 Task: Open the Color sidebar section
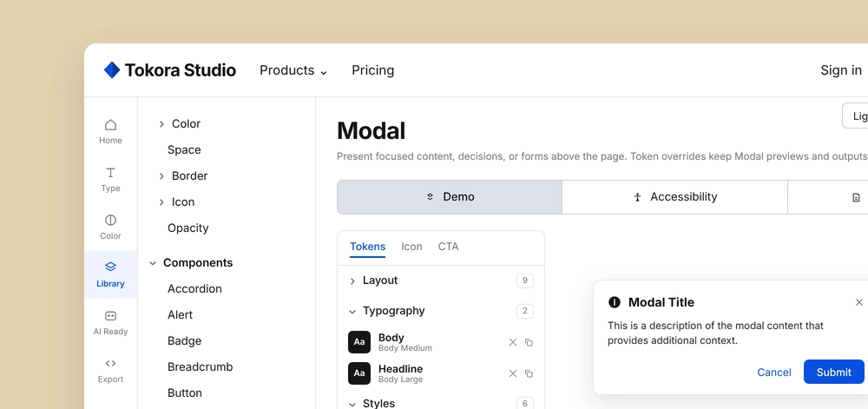(x=111, y=227)
